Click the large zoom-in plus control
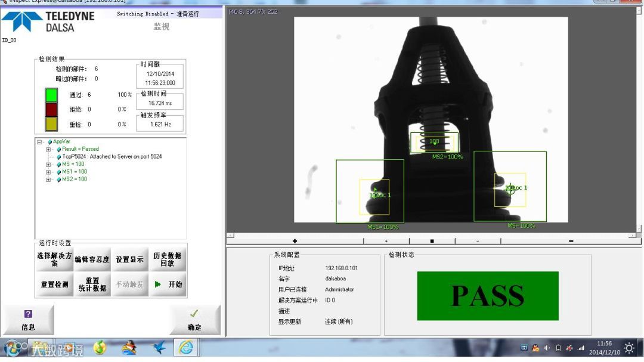644x362 pixels. point(295,241)
